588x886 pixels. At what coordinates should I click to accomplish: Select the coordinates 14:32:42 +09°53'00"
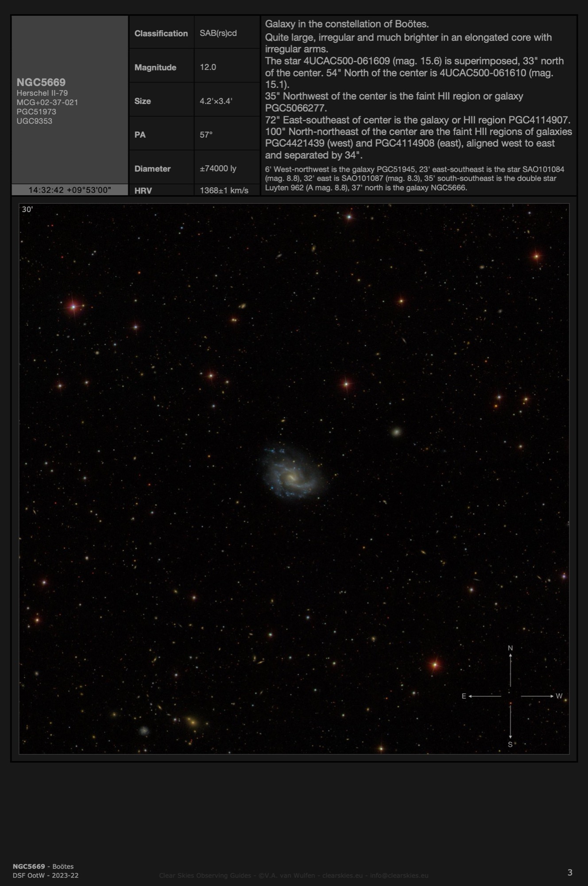point(70,190)
